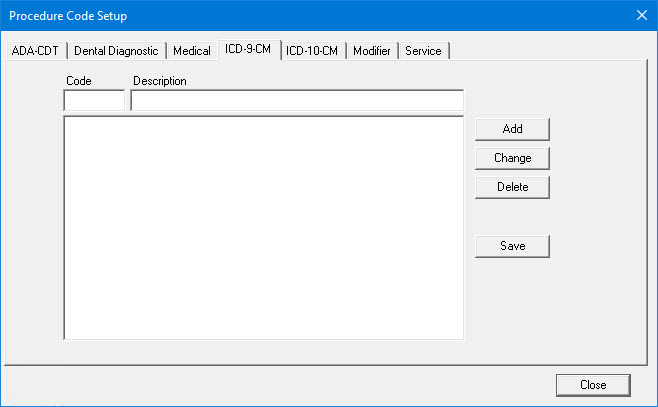Open the Modifier tab

click(x=372, y=51)
